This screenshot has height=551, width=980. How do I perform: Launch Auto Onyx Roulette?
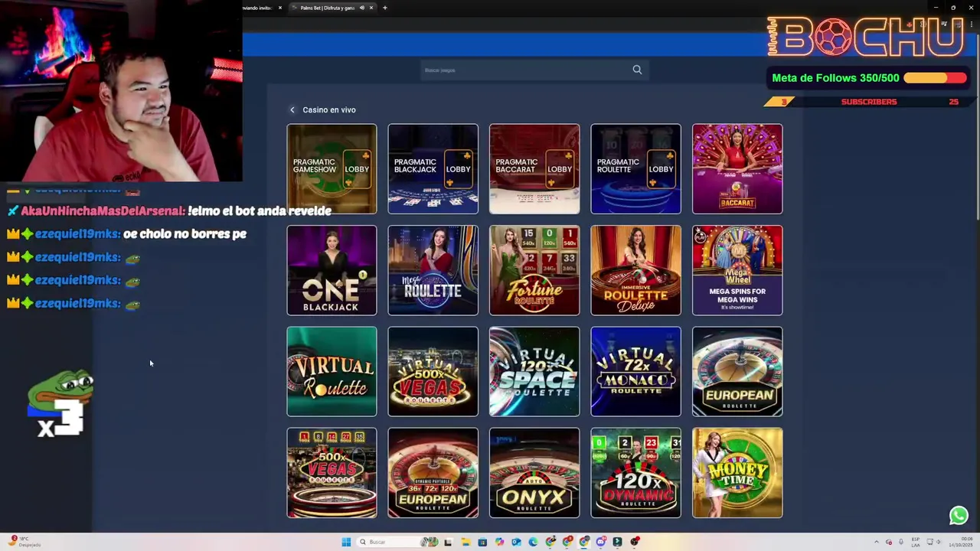click(x=534, y=473)
